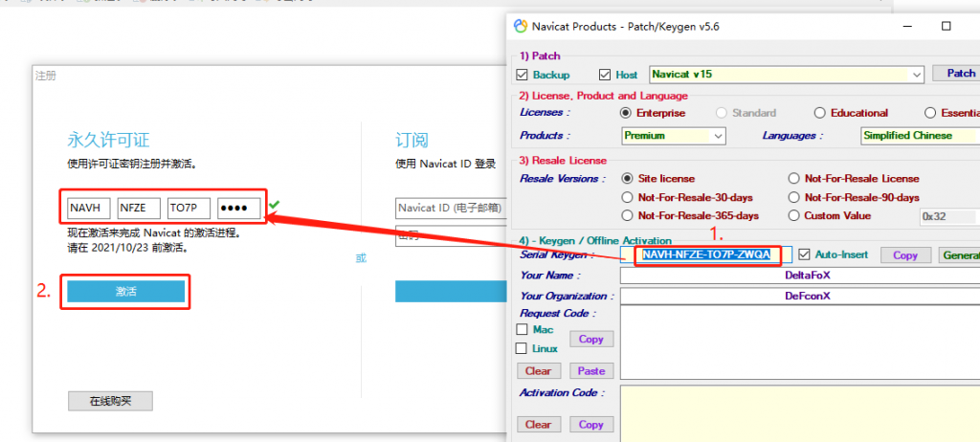Click the green checkmark beside the license key

[x=273, y=205]
